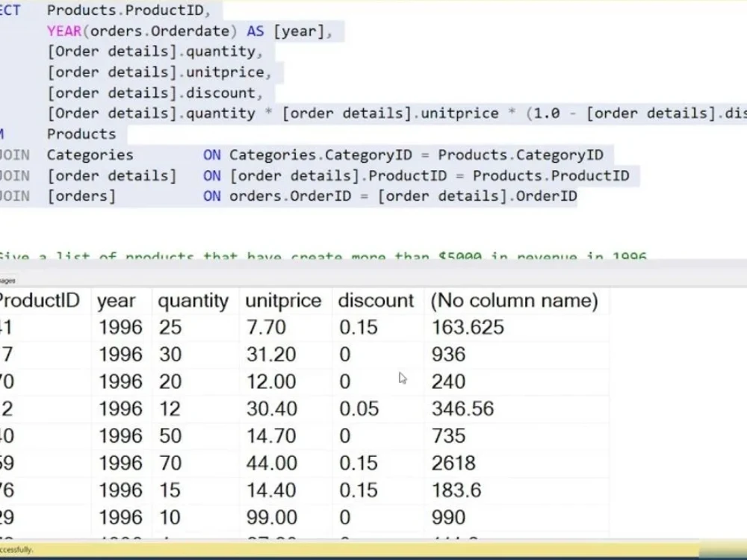Screen dimensions: 747x560
Task: Select a 1996 value in the year column
Action: click(x=122, y=327)
